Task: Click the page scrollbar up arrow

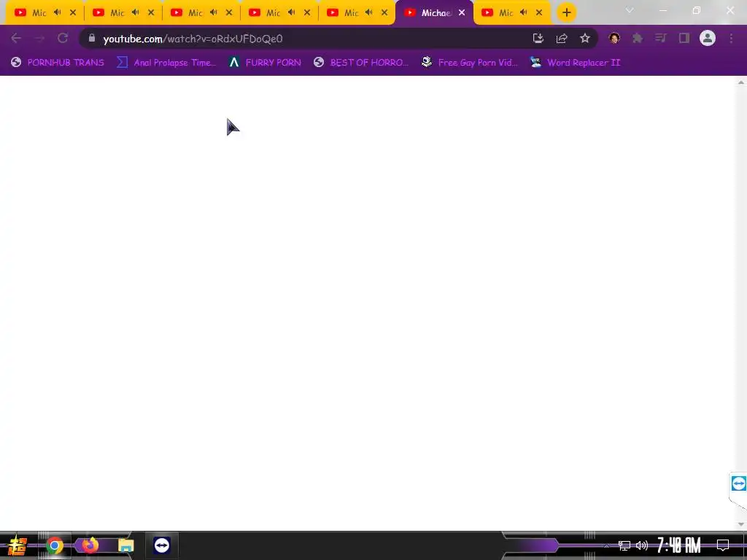Action: point(741,82)
